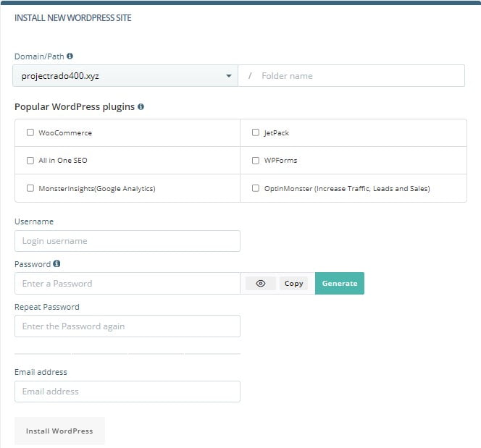The image size is (481, 448).
Task: Tick the All in One SEO checkbox
Action: tap(30, 160)
